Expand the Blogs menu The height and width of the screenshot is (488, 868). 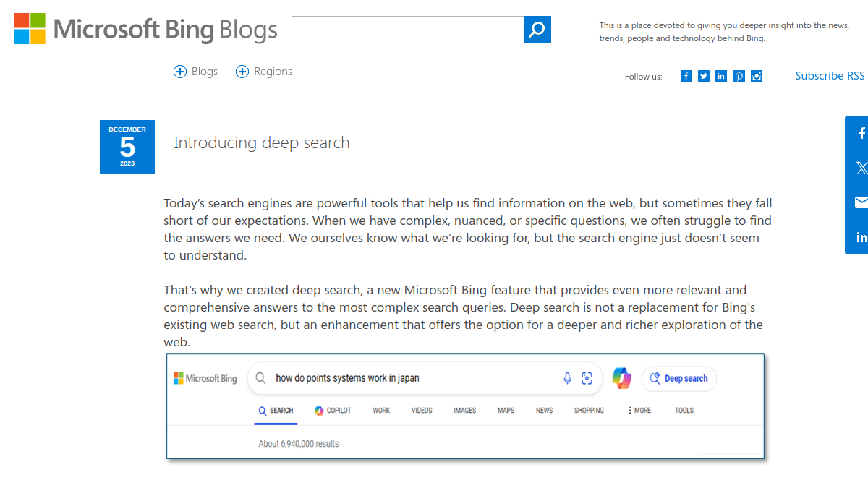pos(195,72)
